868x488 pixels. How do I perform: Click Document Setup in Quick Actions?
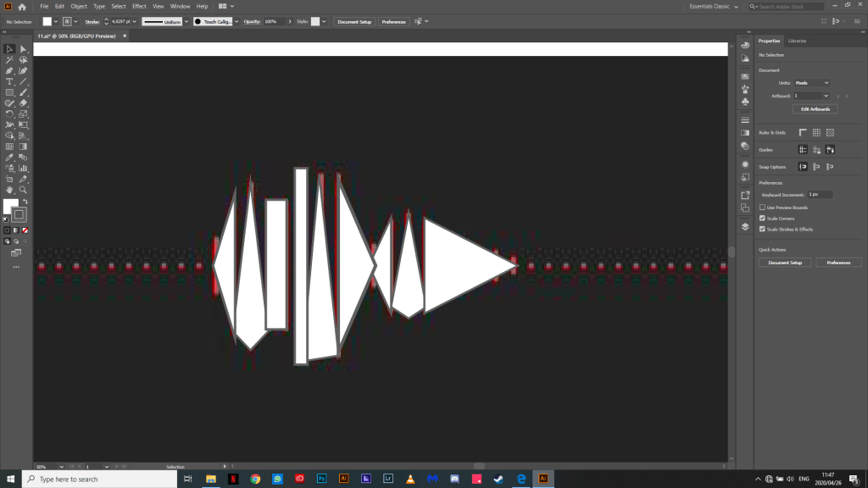785,263
